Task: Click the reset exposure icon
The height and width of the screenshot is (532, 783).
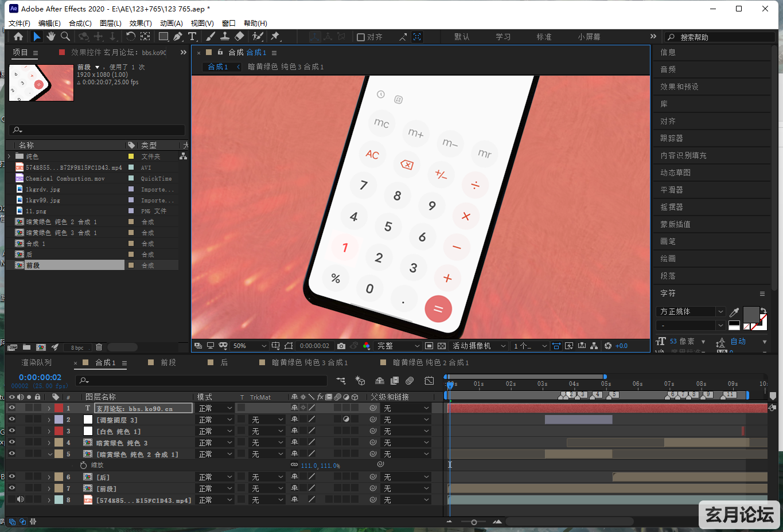Action: point(608,346)
